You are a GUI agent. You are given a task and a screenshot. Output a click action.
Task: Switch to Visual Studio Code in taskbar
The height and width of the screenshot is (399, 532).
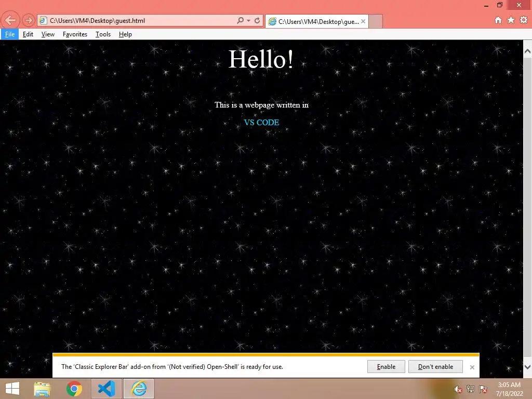click(x=106, y=389)
